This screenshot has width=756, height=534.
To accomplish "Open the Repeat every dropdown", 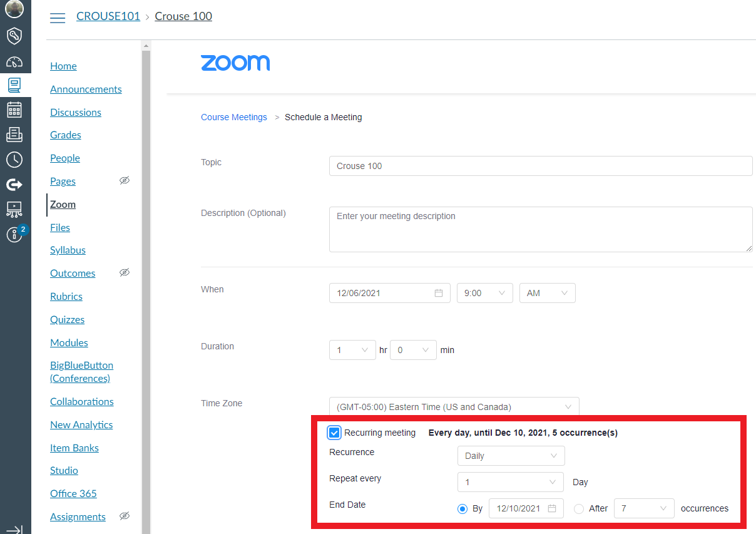I will pyautogui.click(x=511, y=482).
